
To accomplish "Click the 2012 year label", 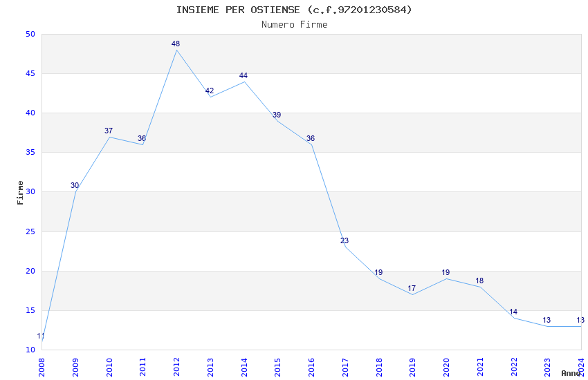I will pos(176,367).
